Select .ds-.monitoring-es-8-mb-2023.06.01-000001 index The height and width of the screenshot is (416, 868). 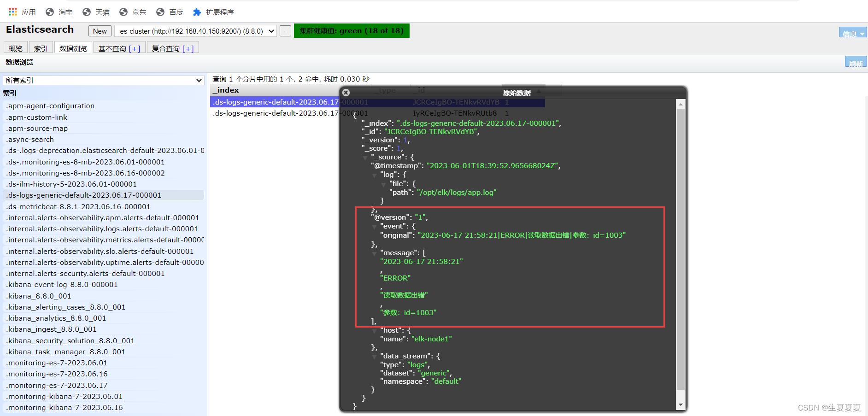point(103,162)
